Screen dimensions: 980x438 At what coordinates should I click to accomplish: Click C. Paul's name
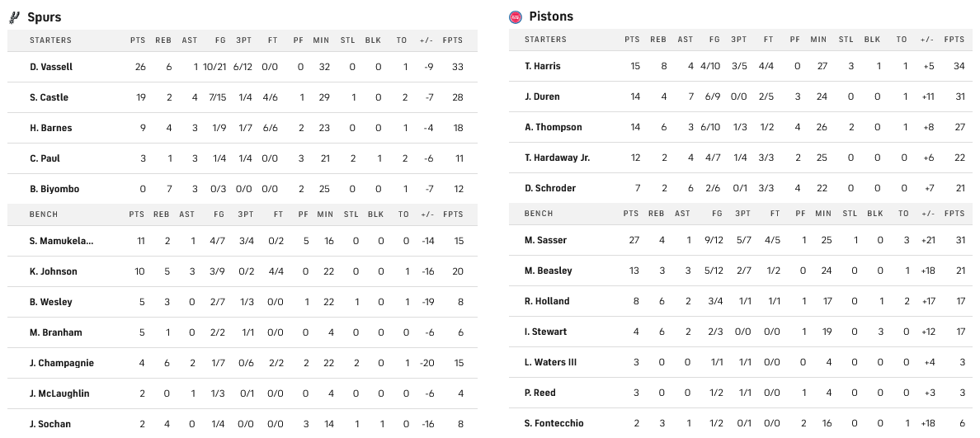point(45,158)
